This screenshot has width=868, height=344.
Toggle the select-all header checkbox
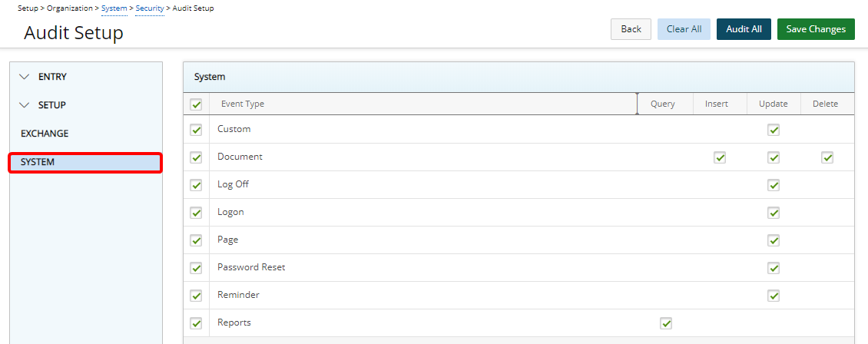196,104
